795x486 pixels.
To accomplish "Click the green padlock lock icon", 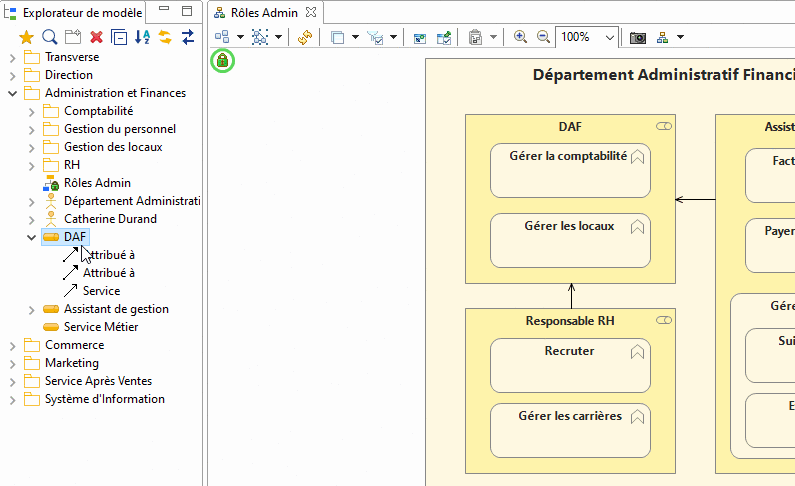I will click(221, 62).
